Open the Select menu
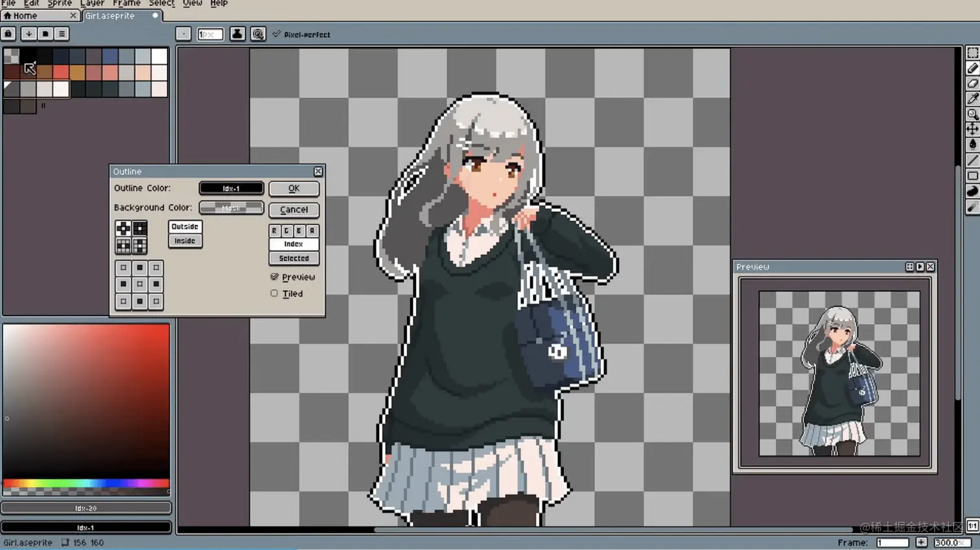980x550 pixels. coord(161,3)
